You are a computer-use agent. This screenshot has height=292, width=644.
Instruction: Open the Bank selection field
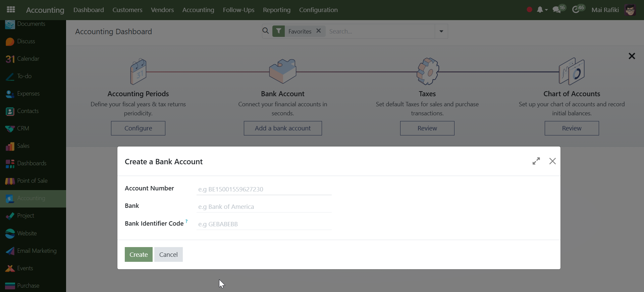tap(264, 207)
